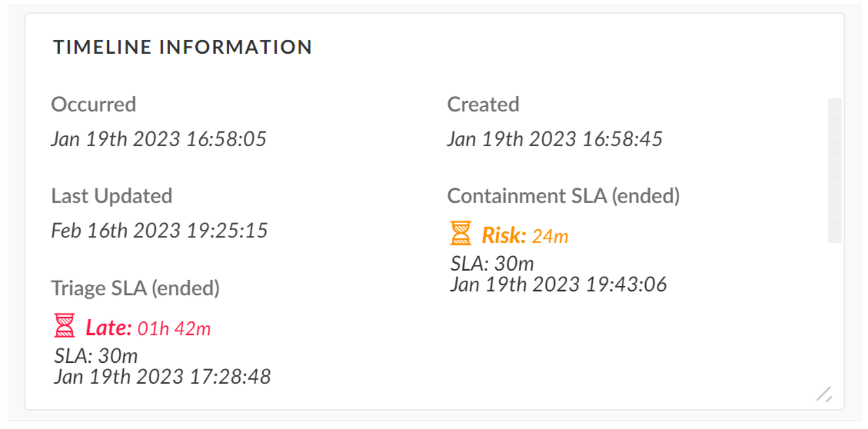Click the Containment SLA (ended) label
Viewport: 868px width, 429px height.
563,196
